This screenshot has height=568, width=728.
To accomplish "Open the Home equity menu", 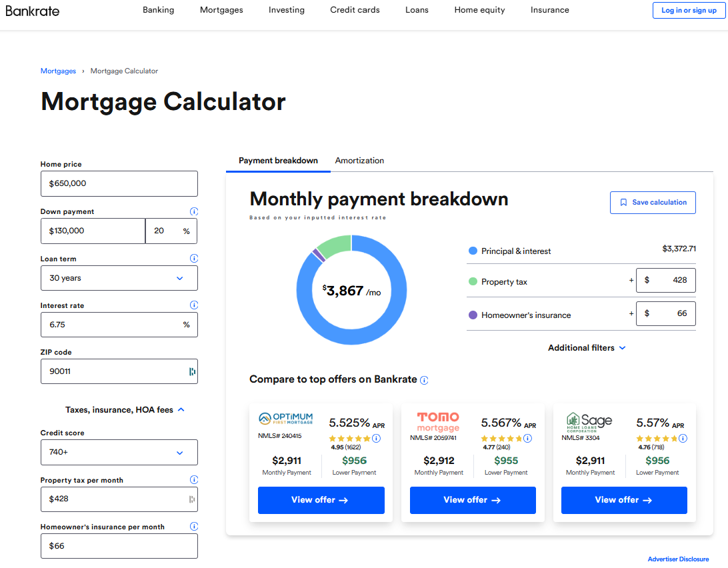I will point(479,10).
